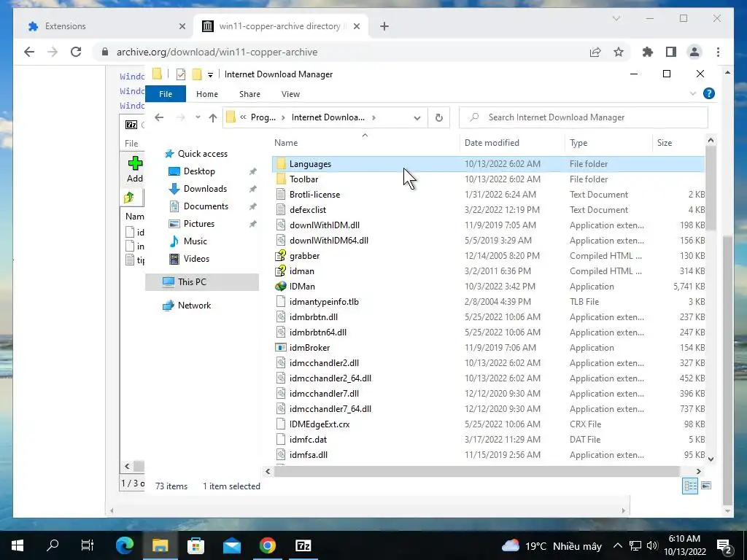Viewport: 747px width, 560px height.
Task: Click the file list vertical scrollbar
Action: tap(711, 189)
